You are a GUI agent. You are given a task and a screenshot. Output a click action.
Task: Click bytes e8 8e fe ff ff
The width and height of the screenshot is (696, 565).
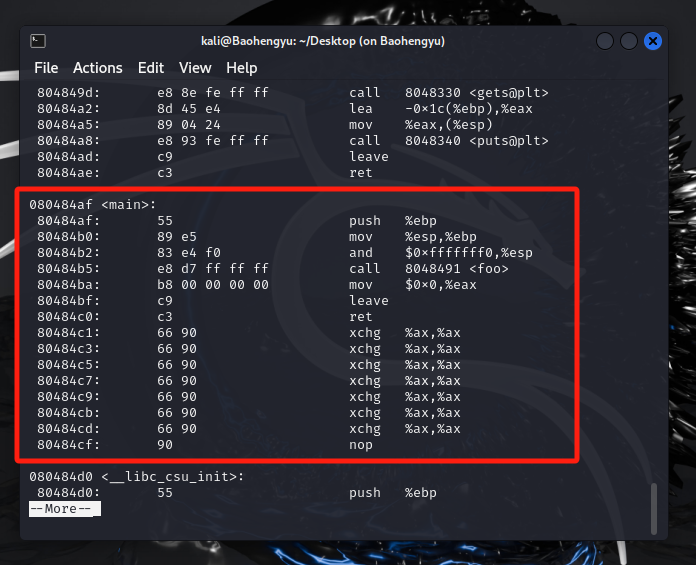(213, 93)
